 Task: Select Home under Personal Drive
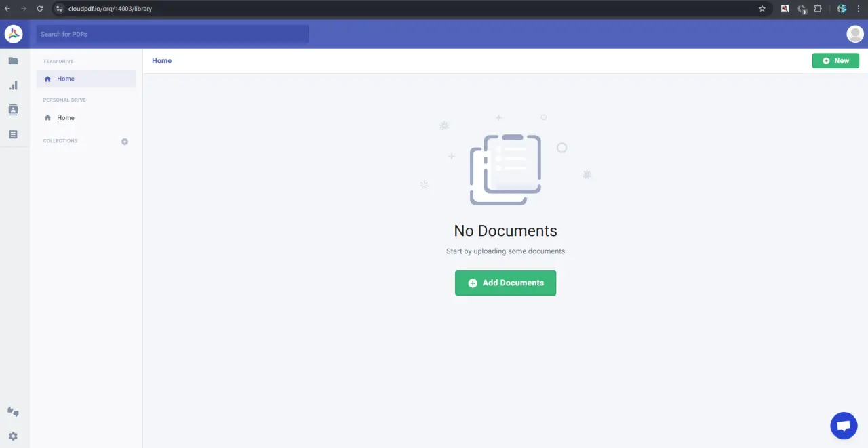pyautogui.click(x=86, y=118)
